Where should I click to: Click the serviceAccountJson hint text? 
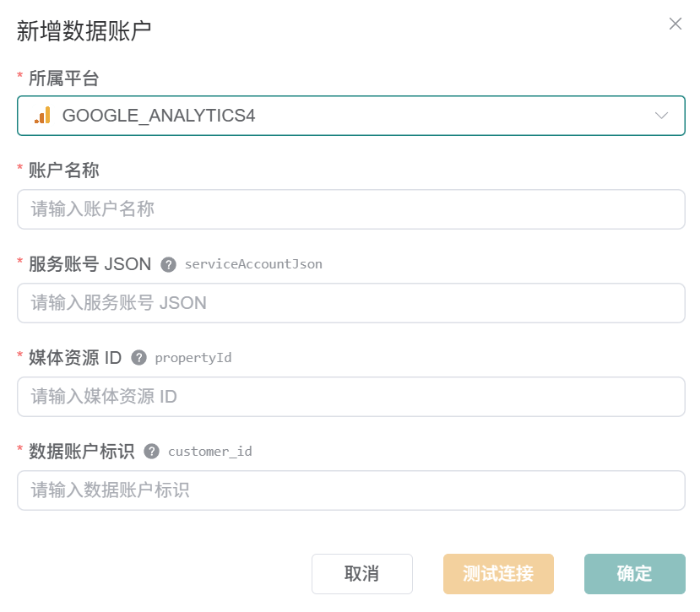253,264
